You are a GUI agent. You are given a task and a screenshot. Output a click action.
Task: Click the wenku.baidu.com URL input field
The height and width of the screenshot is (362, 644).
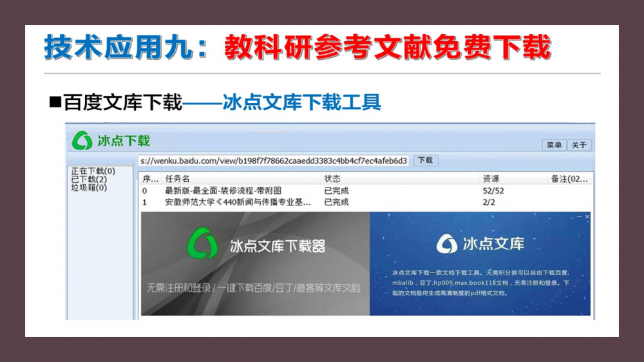click(x=273, y=160)
